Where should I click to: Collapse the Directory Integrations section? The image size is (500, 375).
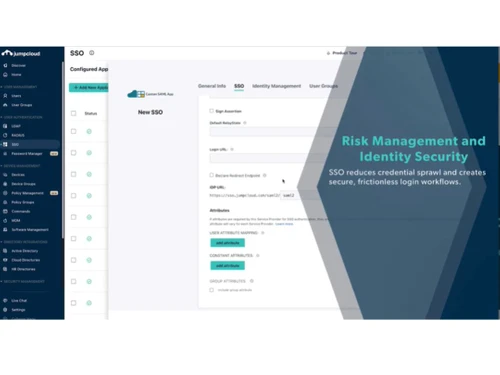(24, 242)
